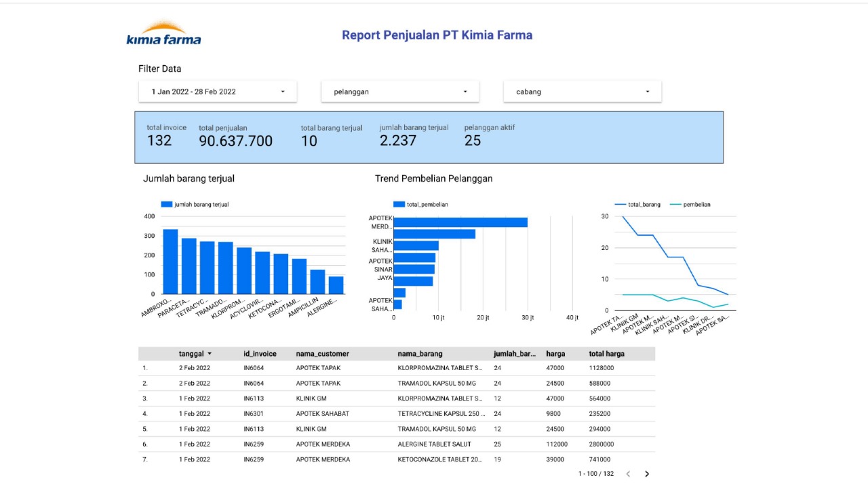Viewport: 868px width, 490px height.
Task: Click KETOCONAZOLE TABLET cell in row 7
Action: 440,460
